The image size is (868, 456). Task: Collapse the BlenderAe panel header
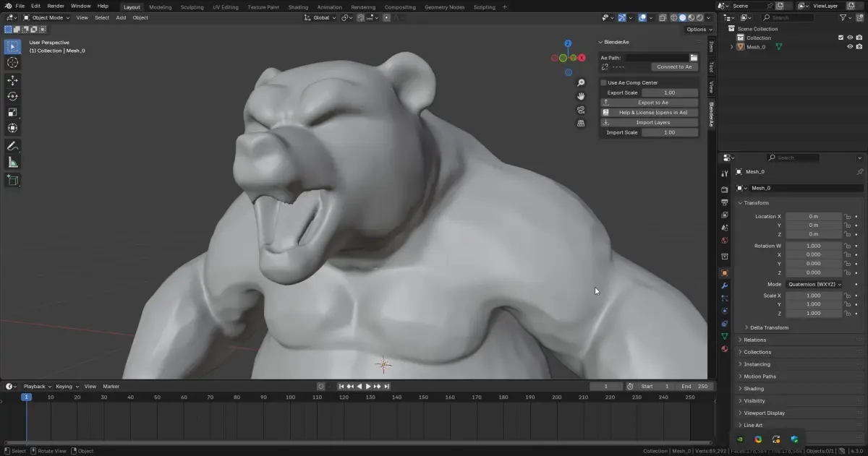[x=616, y=42]
